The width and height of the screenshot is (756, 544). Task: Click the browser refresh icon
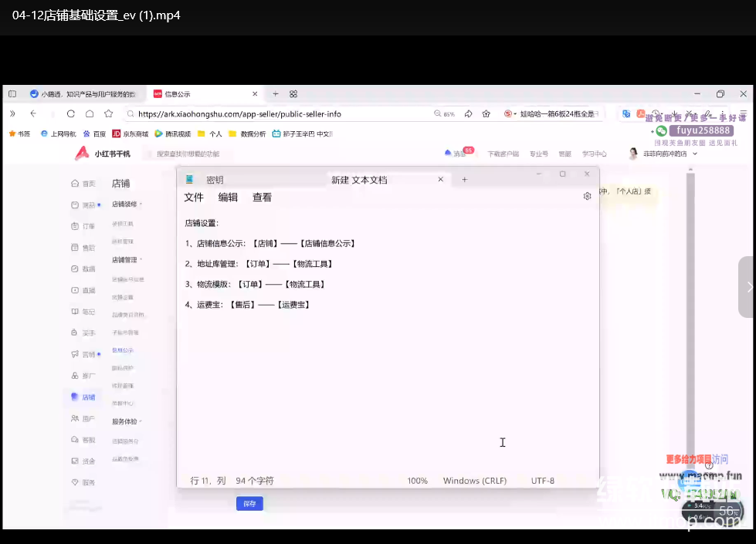(x=70, y=113)
